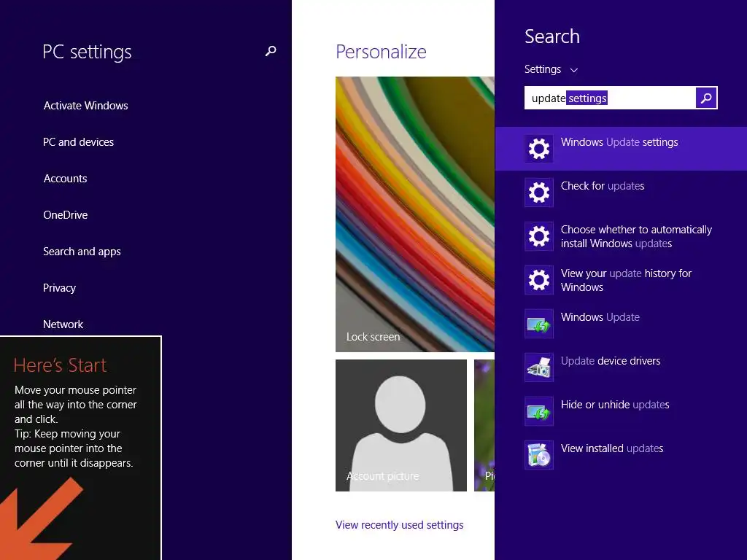Image resolution: width=747 pixels, height=560 pixels.
Task: Open the Windows Update result
Action: [x=621, y=324]
